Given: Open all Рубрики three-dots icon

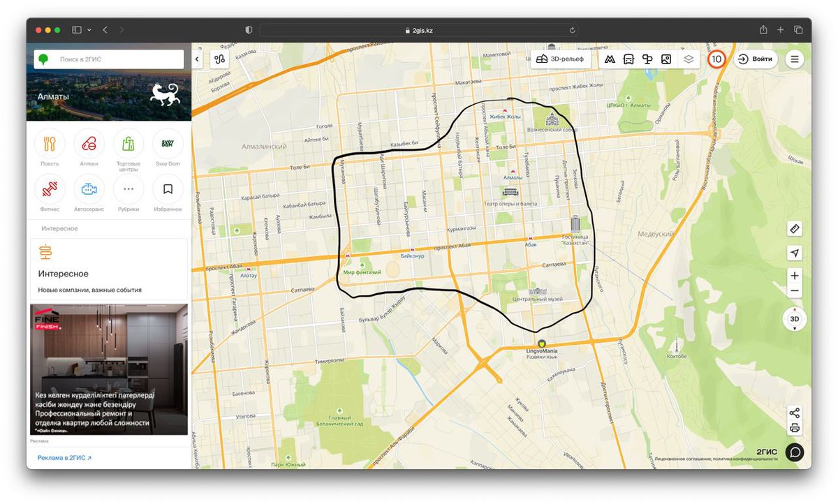Looking at the screenshot, I should 128,189.
